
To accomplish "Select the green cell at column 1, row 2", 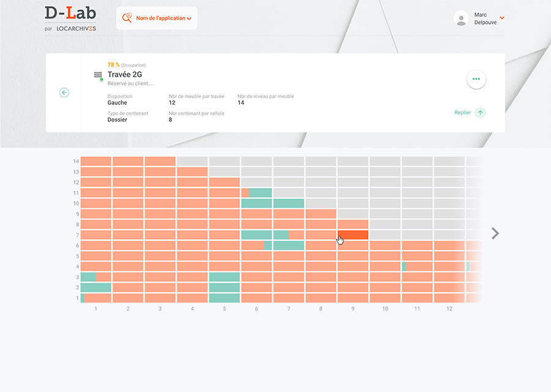I will [96, 287].
